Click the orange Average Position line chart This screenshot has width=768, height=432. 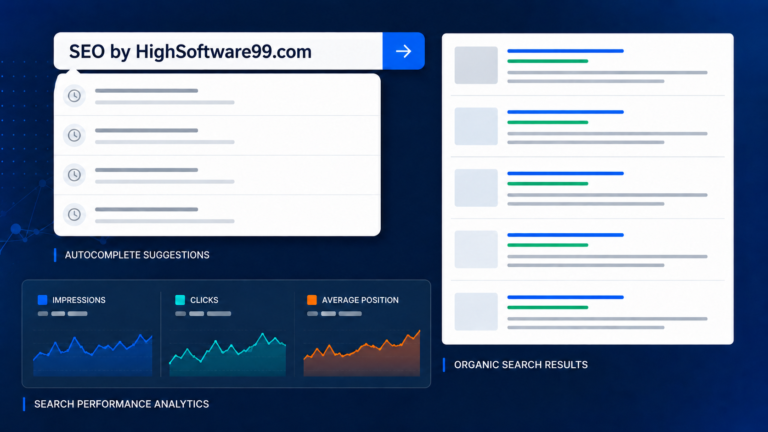click(361, 353)
